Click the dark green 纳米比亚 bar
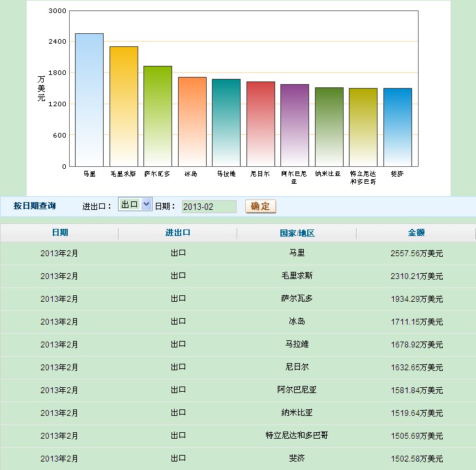The height and width of the screenshot is (470, 476). [329, 127]
